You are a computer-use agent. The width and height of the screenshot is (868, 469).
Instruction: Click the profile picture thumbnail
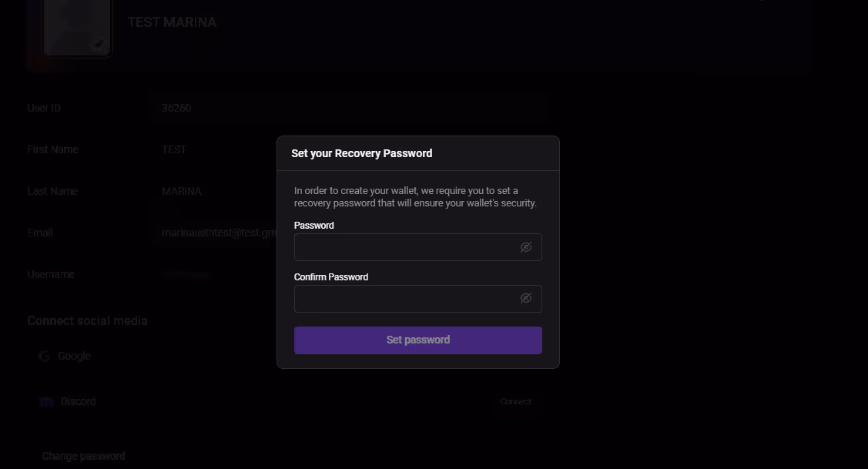77,28
